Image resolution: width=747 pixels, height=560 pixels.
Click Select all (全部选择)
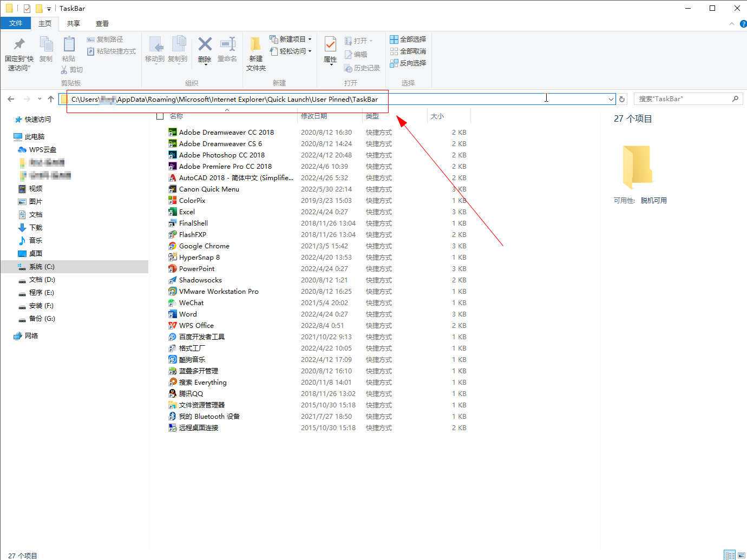pos(408,39)
